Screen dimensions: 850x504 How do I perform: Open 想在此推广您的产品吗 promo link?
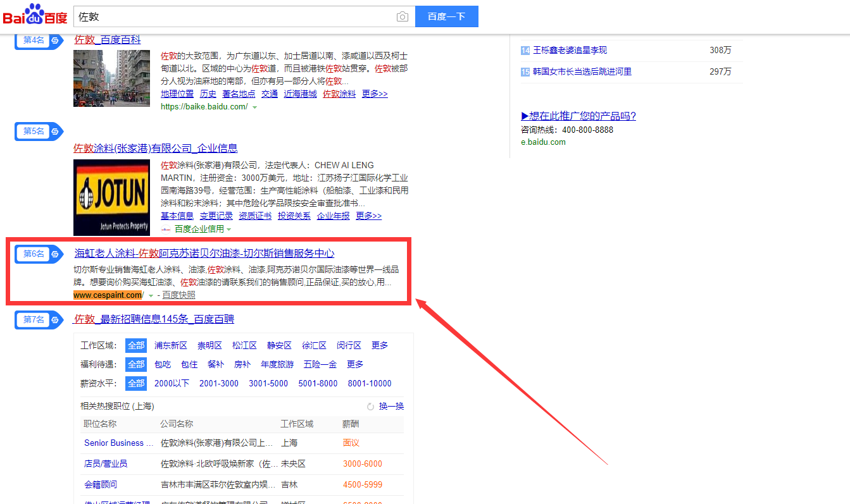click(x=578, y=116)
